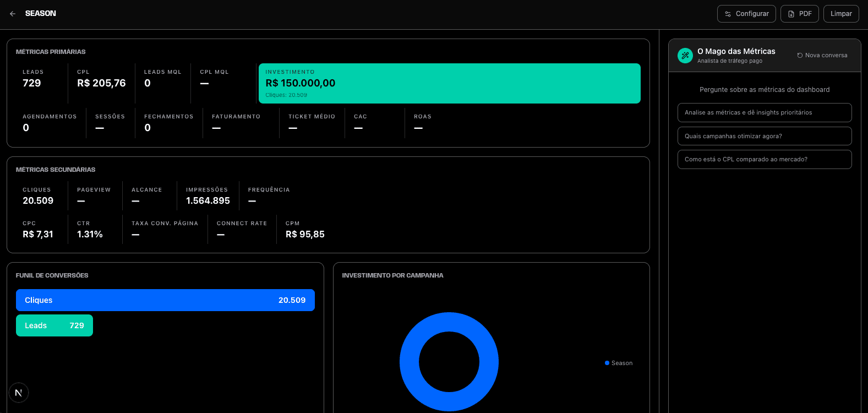Click the TAXA CONV. PÁGINA label
The height and width of the screenshot is (413, 868).
click(165, 224)
